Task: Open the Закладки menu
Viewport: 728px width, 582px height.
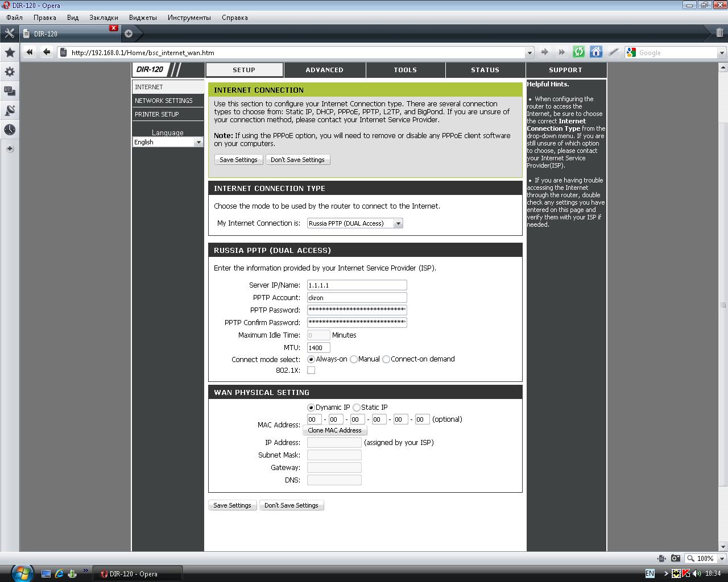Action: coord(104,18)
